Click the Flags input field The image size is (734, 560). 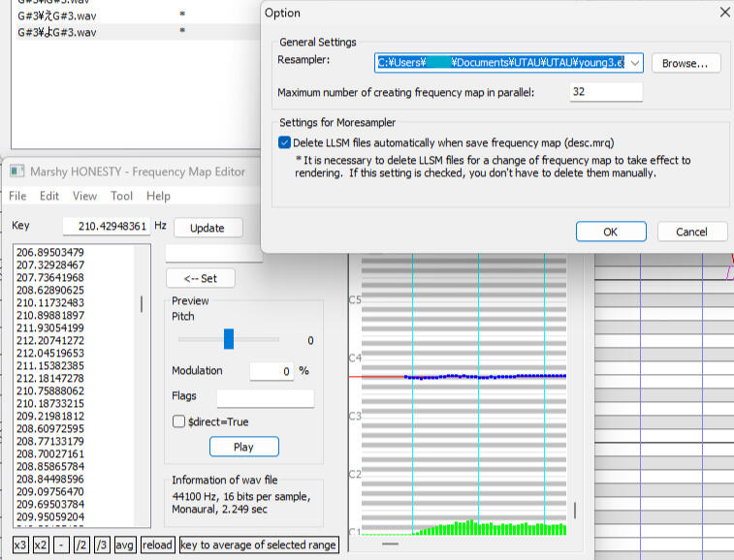point(265,397)
